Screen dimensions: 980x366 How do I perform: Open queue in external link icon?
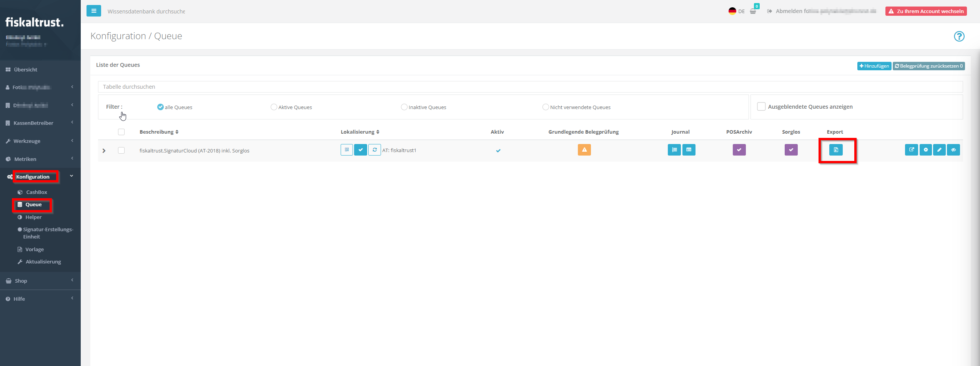pos(912,150)
